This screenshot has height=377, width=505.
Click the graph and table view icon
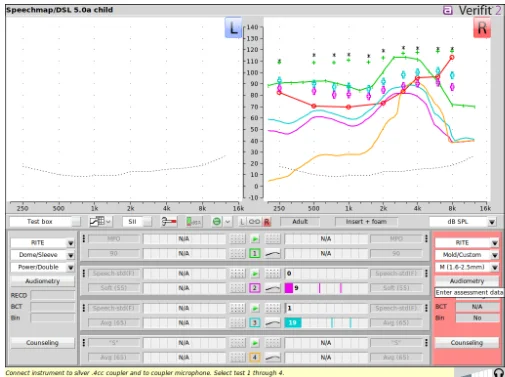(x=97, y=221)
